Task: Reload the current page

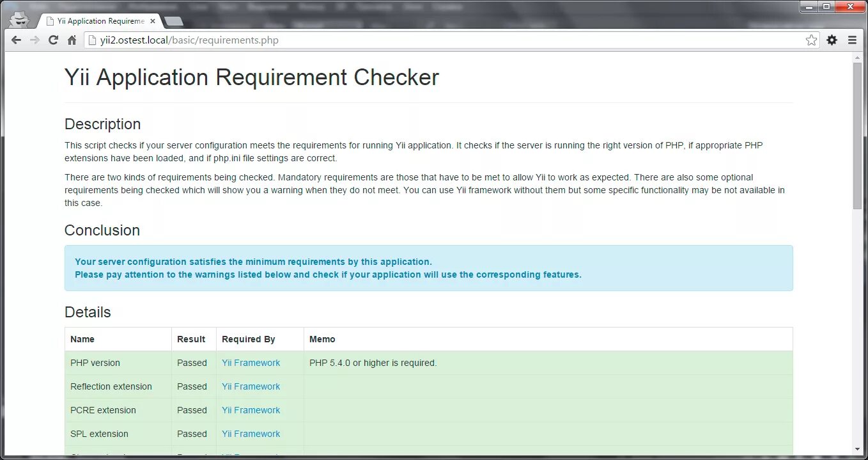Action: tap(54, 40)
